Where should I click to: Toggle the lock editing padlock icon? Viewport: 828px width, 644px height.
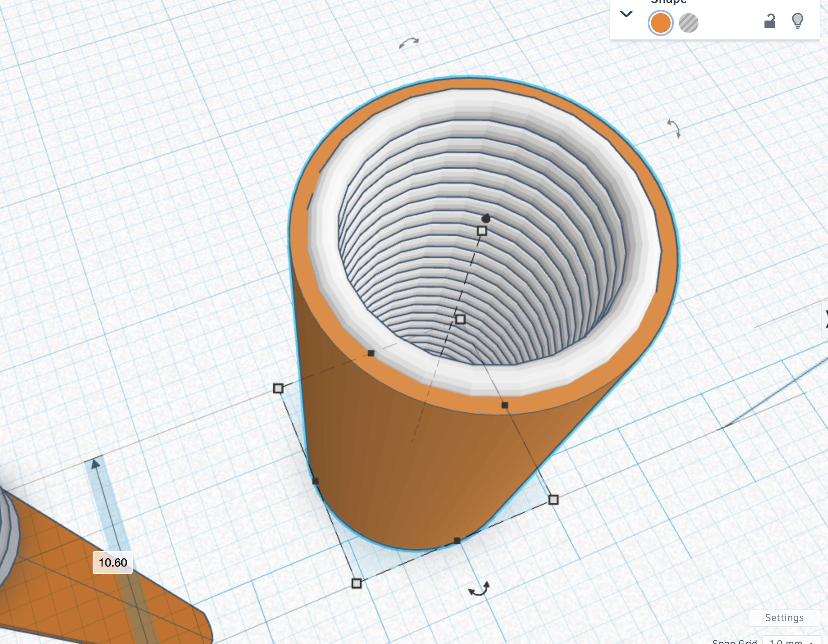(770, 21)
